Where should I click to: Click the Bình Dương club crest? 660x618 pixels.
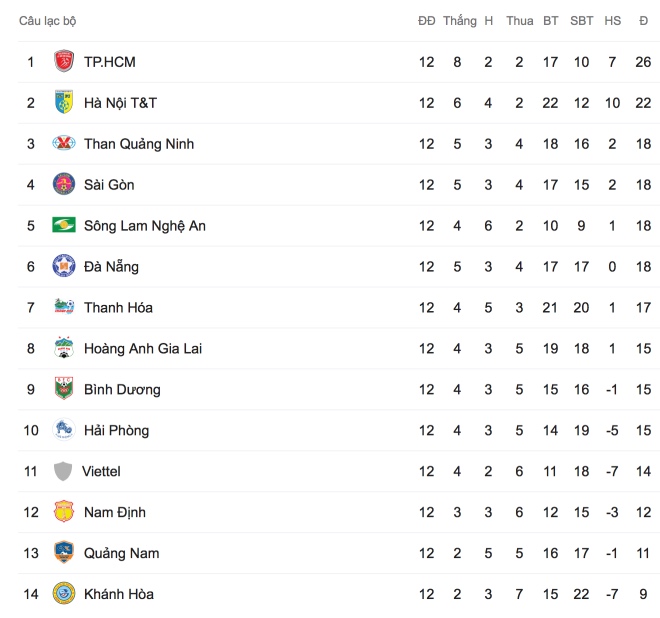tap(64, 389)
